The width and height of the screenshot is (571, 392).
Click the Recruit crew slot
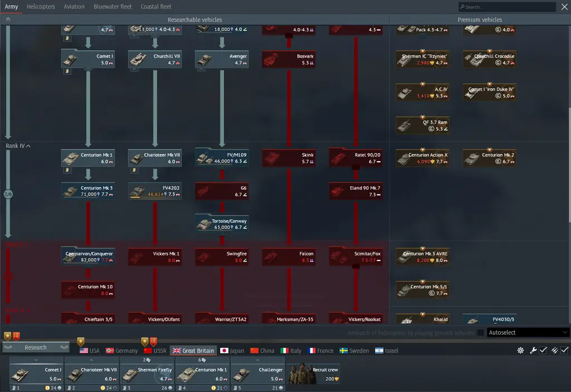click(x=314, y=372)
